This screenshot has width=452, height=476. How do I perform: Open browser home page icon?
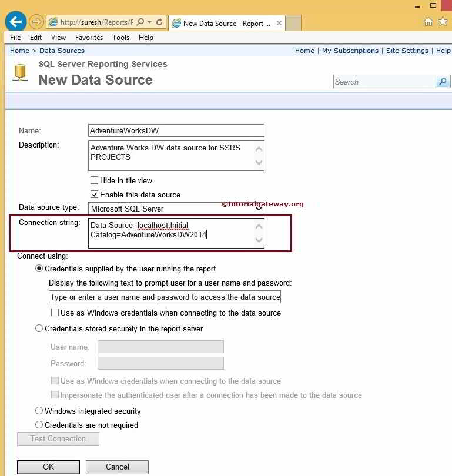pyautogui.click(x=428, y=22)
